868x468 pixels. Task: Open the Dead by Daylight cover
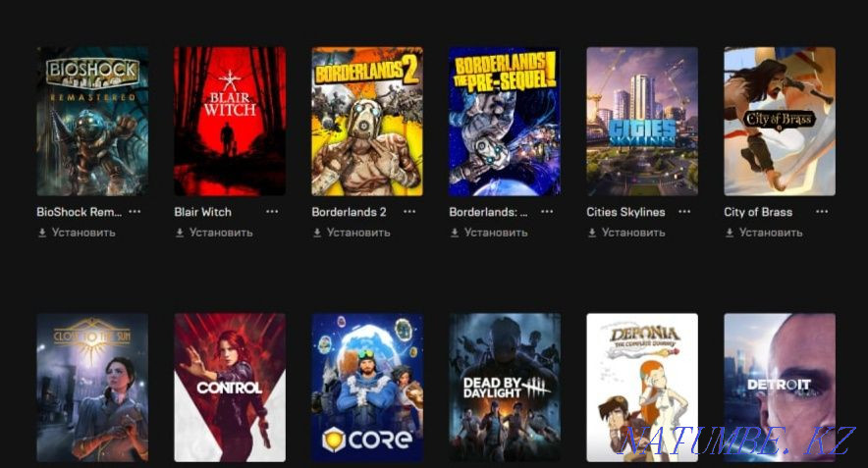point(505,388)
